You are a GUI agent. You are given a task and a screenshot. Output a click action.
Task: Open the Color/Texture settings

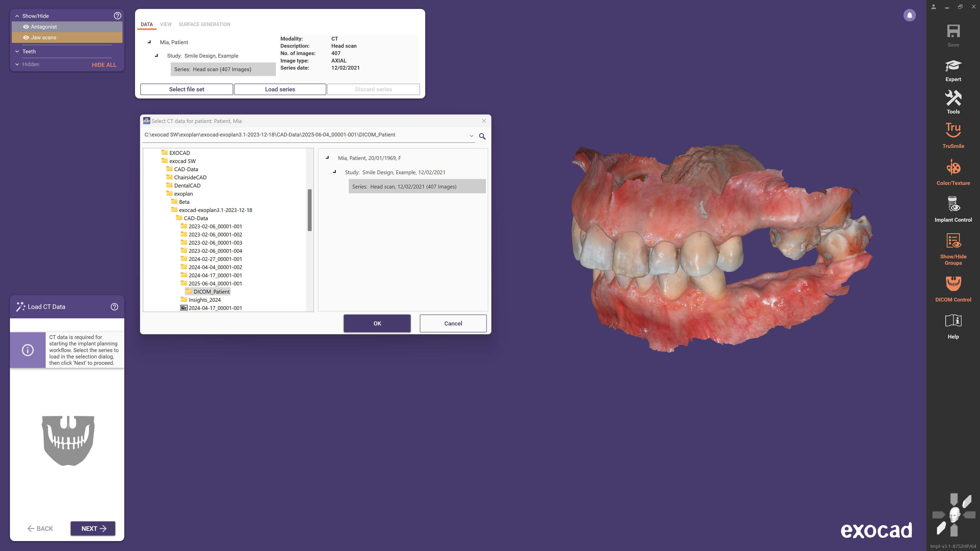tap(953, 172)
